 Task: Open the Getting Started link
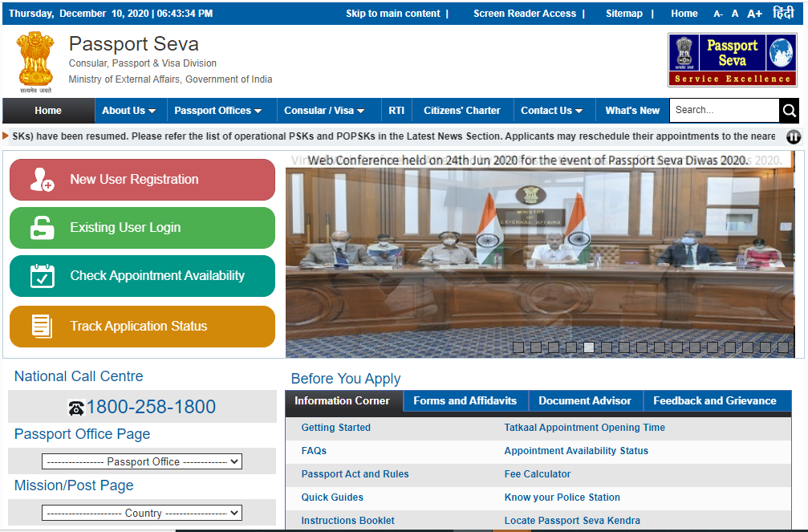pyautogui.click(x=336, y=428)
